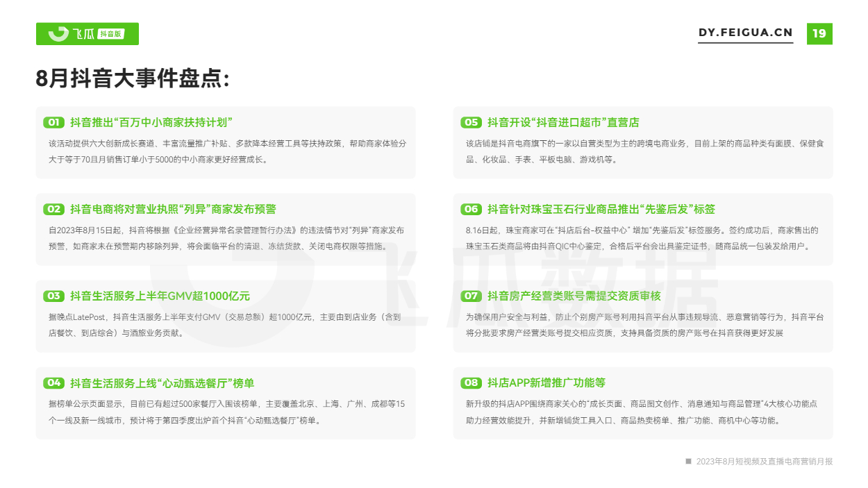Click the line starting 8.16日起，珠宝商家
This screenshot has height=488, width=868.
click(642, 230)
